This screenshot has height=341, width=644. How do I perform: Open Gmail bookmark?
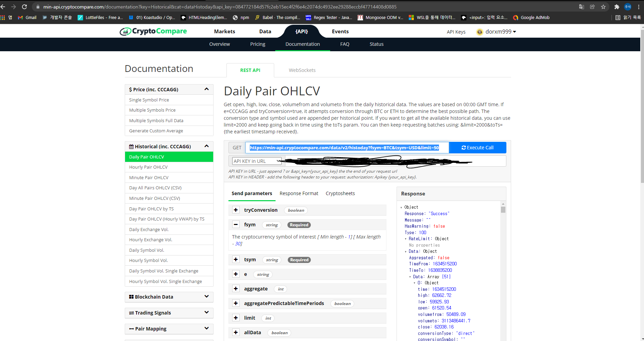click(27, 18)
